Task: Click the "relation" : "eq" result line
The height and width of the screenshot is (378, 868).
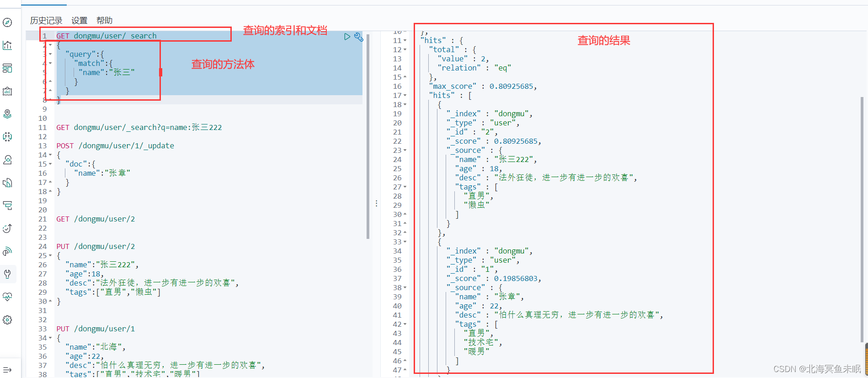Action: tap(474, 68)
